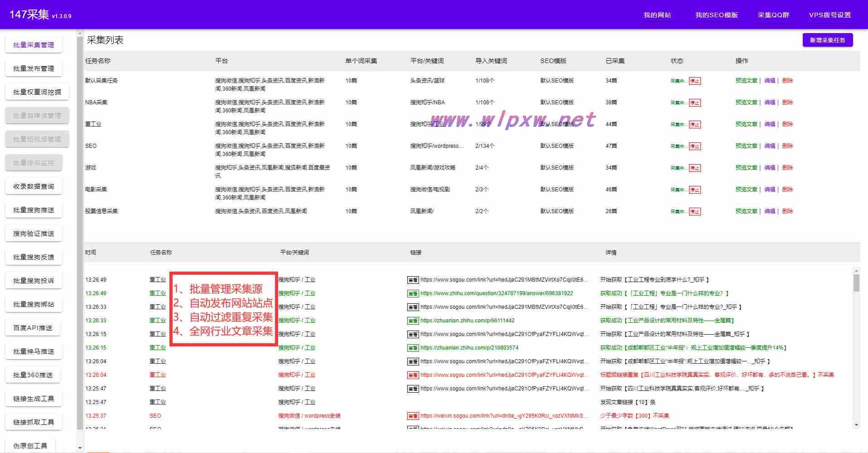Open 百度API推送 in sidebar
Image resolution: width=868 pixels, height=453 pixels.
tap(33, 328)
